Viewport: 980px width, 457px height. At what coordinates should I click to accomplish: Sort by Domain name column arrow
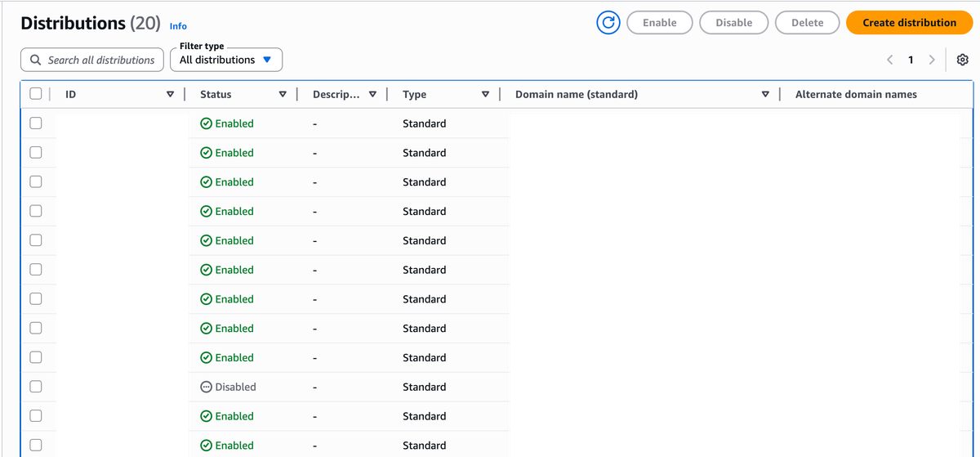(765, 94)
